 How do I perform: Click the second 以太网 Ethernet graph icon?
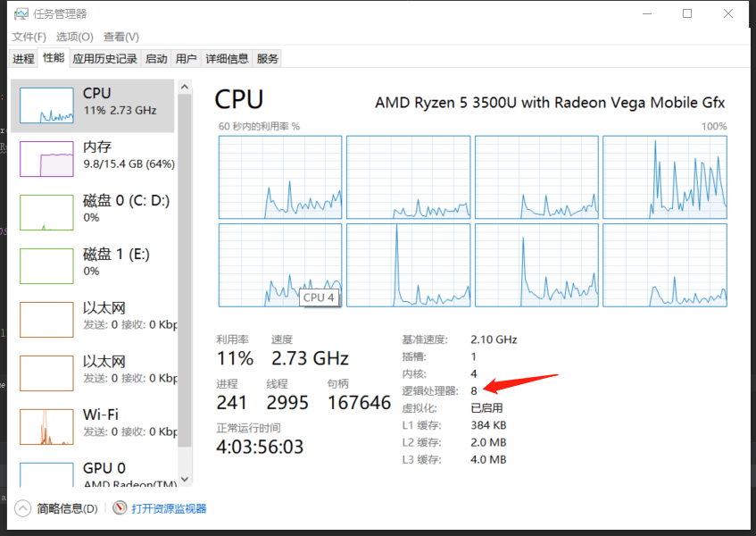point(46,373)
